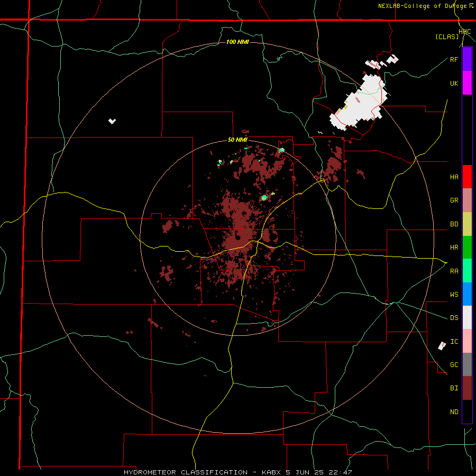Click the green rain cell near center
Screen dimensions: 476x476
[x=264, y=198]
